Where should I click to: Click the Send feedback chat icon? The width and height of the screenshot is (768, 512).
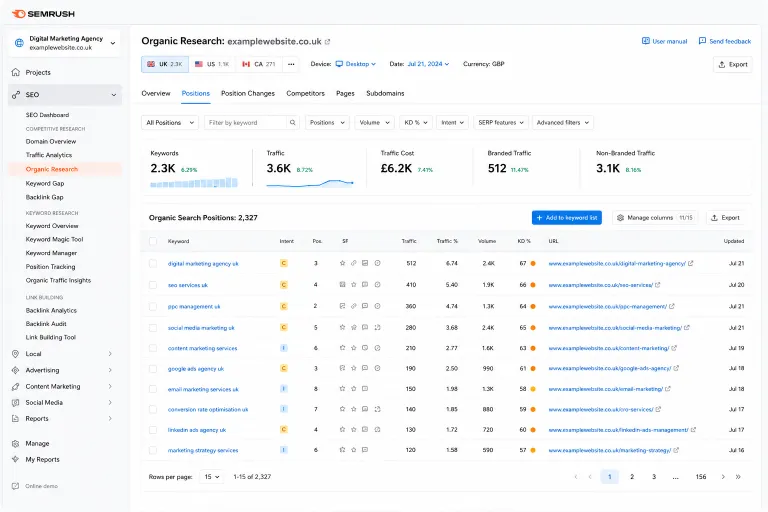point(702,41)
